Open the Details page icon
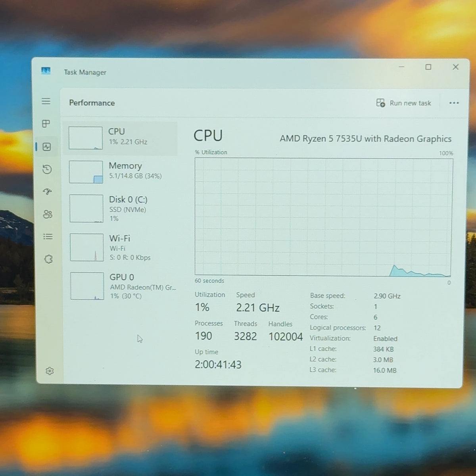Image resolution: width=476 pixels, height=476 pixels. 48,237
